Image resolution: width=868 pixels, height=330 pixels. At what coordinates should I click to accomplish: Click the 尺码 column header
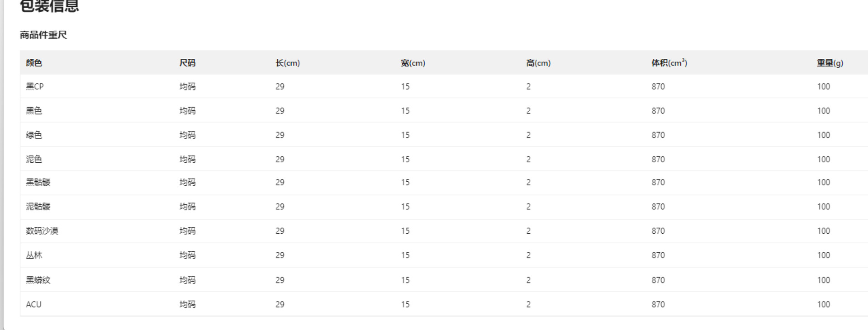(187, 63)
